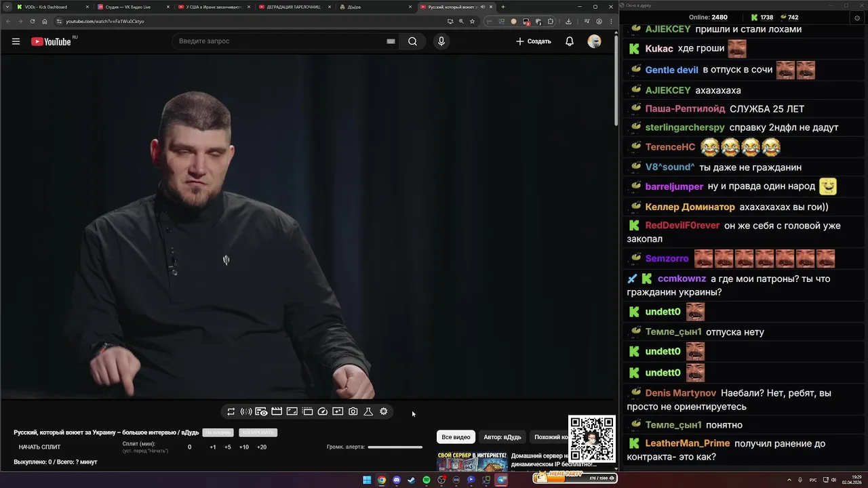Click the search magnifier button
This screenshot has height=488, width=868.
point(412,41)
